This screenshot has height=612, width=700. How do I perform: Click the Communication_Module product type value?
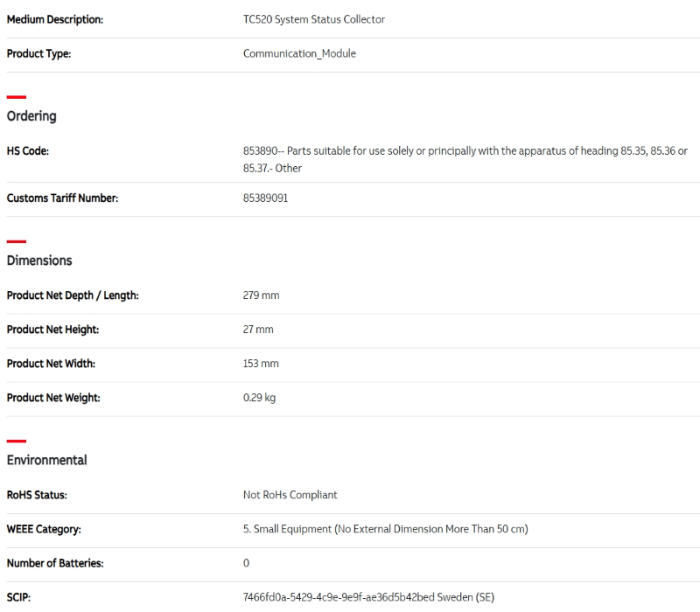[299, 53]
